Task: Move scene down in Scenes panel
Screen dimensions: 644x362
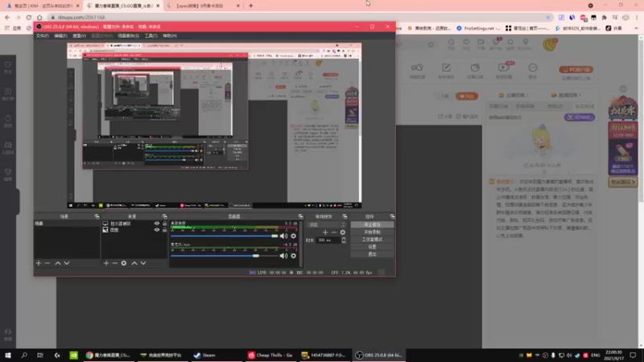Action: pos(67,263)
